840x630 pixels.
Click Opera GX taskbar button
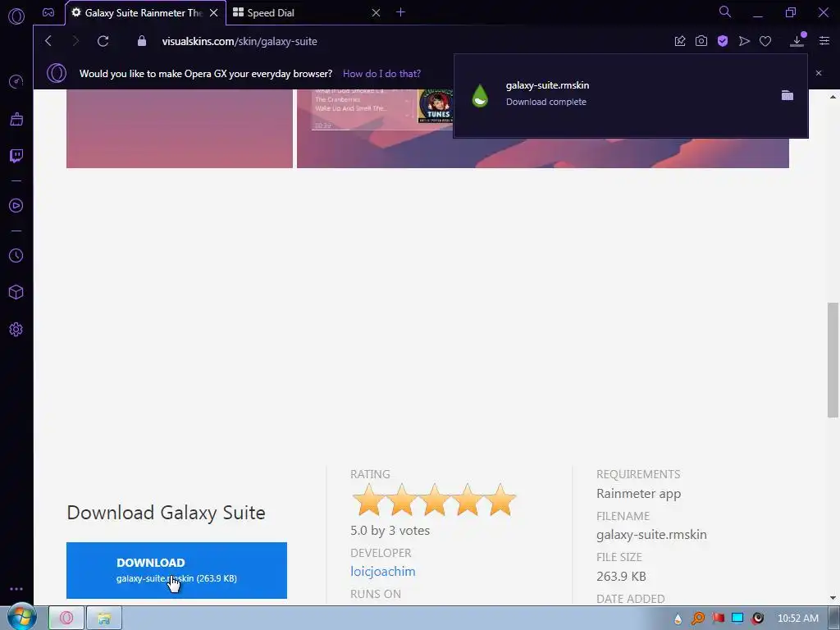coord(66,618)
